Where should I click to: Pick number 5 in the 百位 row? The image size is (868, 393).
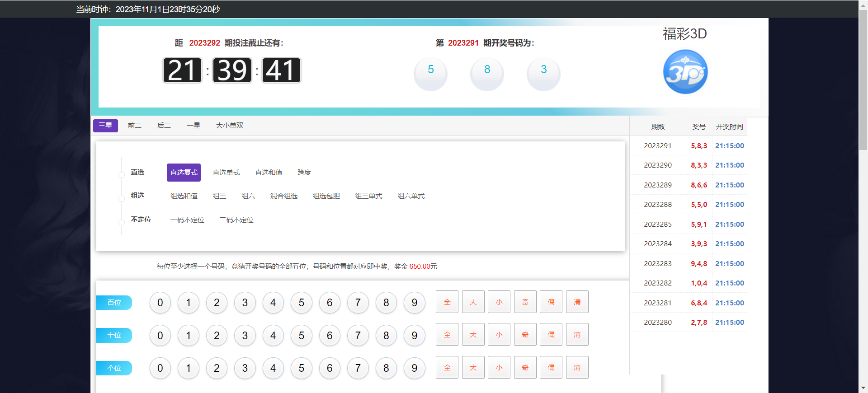pos(301,303)
